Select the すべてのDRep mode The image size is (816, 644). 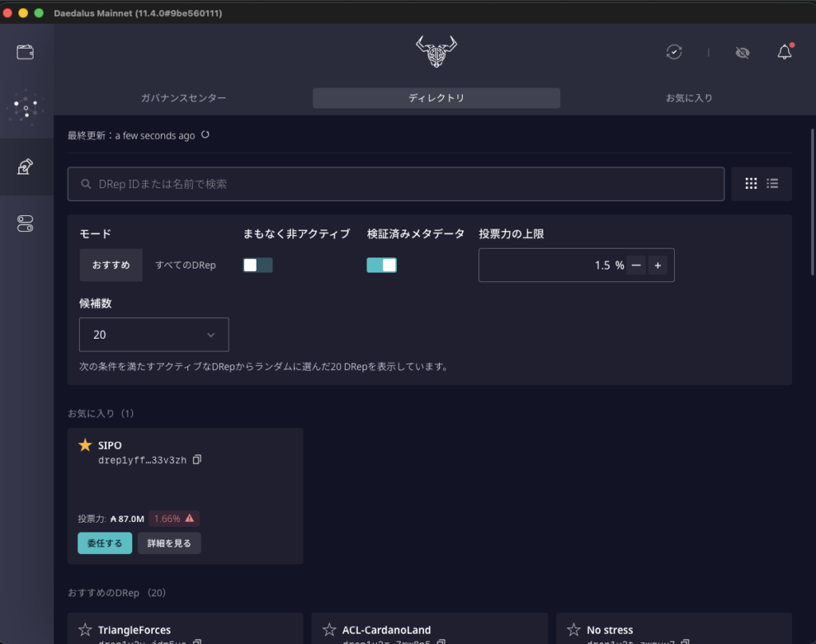(x=185, y=265)
